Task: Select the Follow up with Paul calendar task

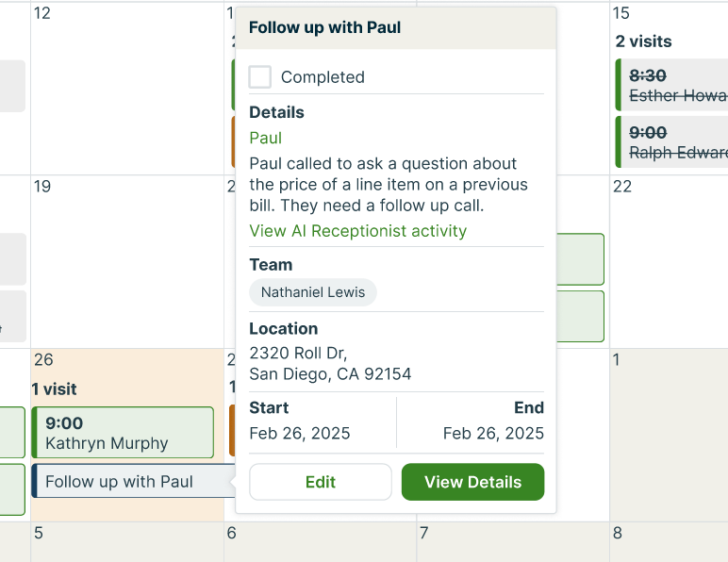Action: (x=132, y=482)
